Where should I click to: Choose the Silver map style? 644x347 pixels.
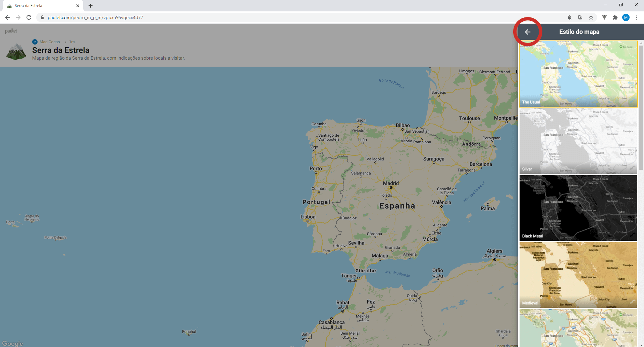tap(578, 141)
